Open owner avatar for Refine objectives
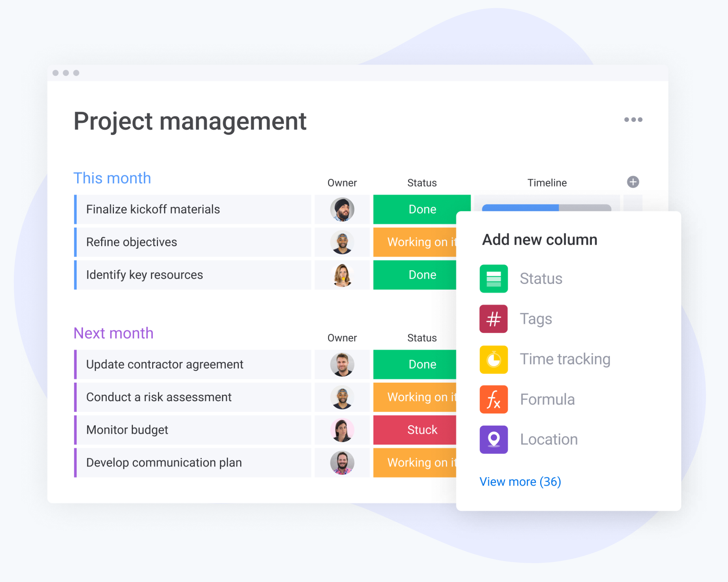The width and height of the screenshot is (728, 582). tap(342, 242)
